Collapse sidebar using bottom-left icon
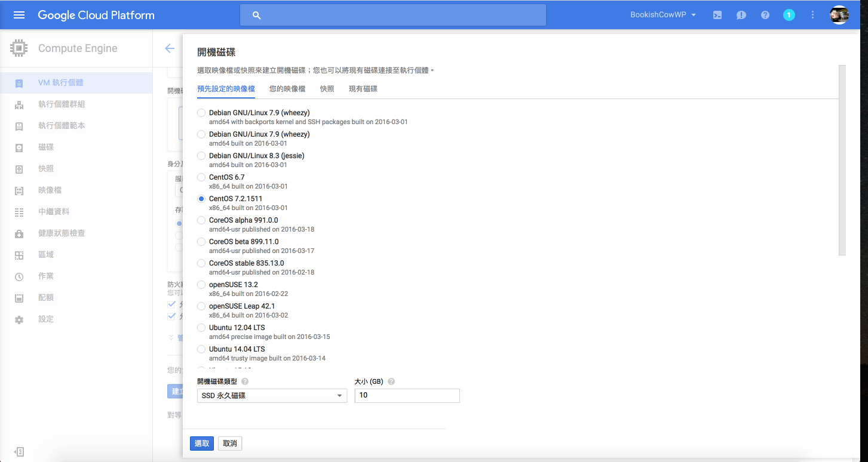 click(x=19, y=452)
